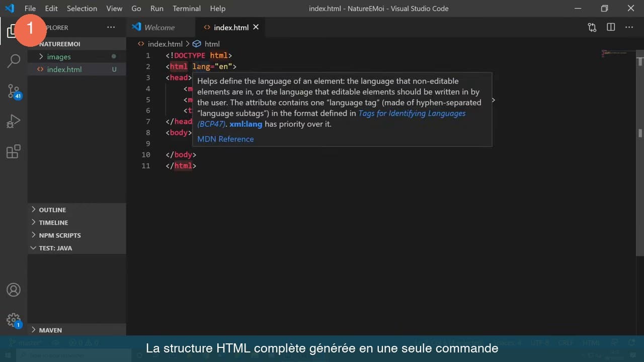
Task: Open editor More Actions ellipsis
Action: tap(629, 28)
